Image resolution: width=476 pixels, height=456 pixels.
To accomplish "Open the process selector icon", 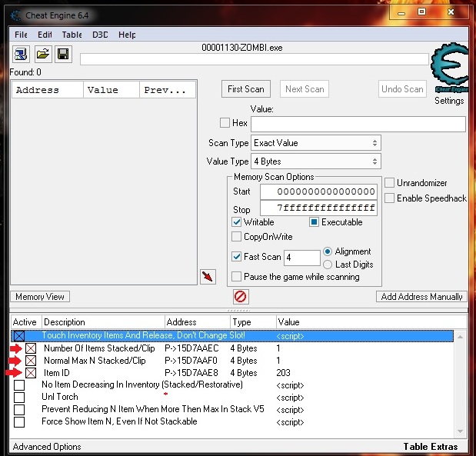I will [x=21, y=55].
